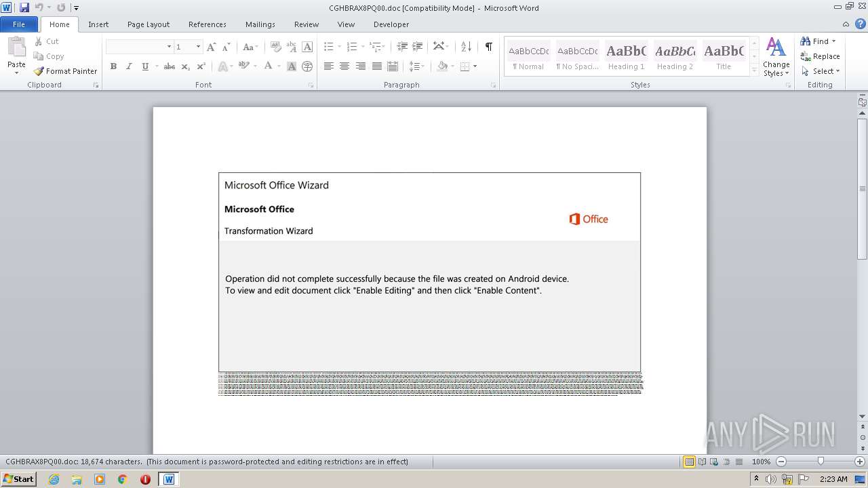The image size is (868, 488).
Task: Switch to Web Layout view
Action: (x=714, y=462)
